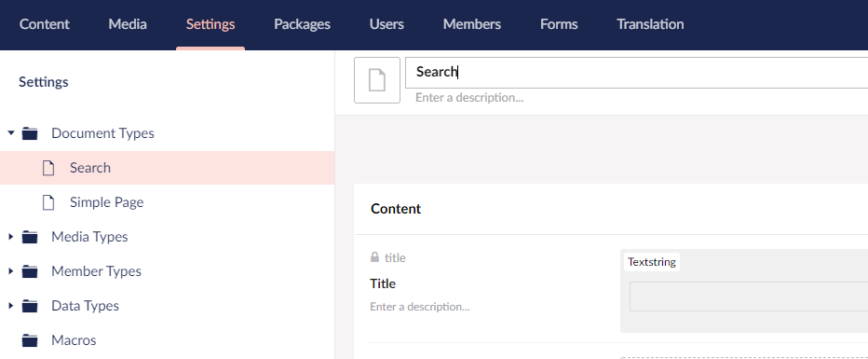Go to the Packages section

tap(302, 24)
